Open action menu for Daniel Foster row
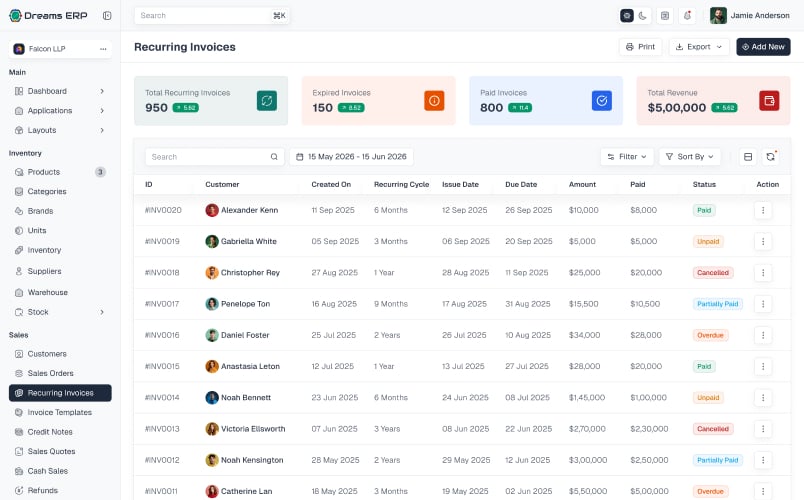Image resolution: width=804 pixels, height=500 pixels. (x=763, y=335)
